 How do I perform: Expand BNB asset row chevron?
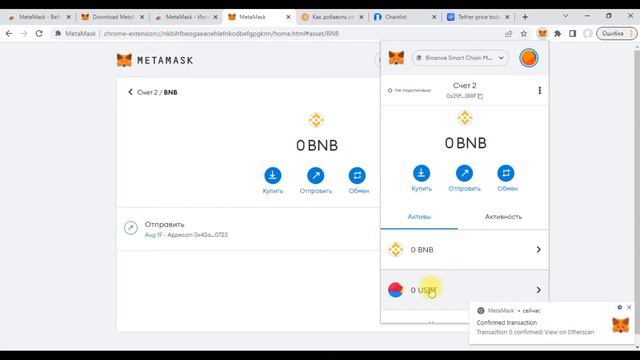[x=538, y=249]
